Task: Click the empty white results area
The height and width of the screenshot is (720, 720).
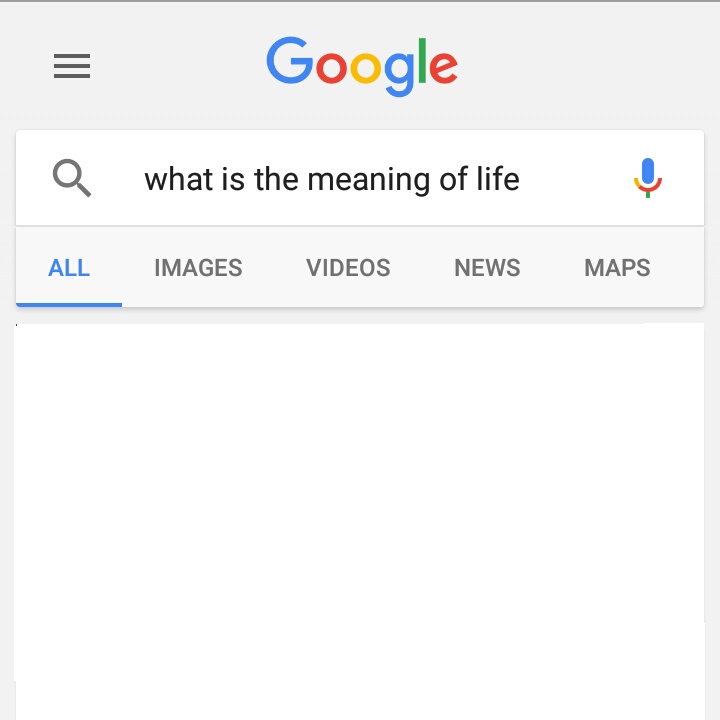Action: pos(360,521)
